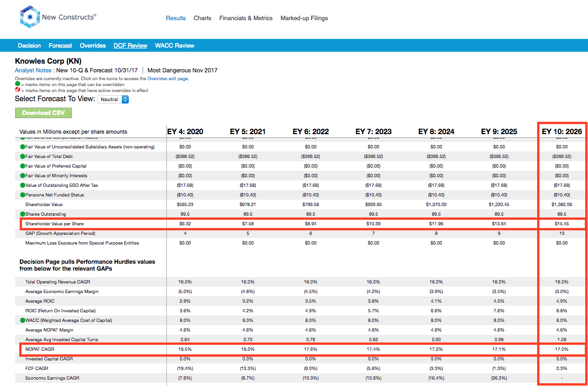Viewport: 588px width, 386px height.
Task: Open Financials & Metrics tab
Action: pos(246,18)
